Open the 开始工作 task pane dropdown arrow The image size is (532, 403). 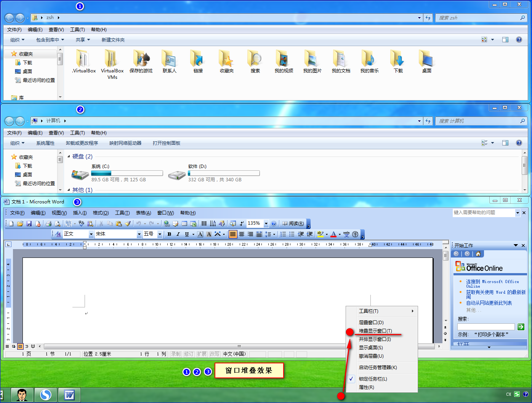[516, 245]
